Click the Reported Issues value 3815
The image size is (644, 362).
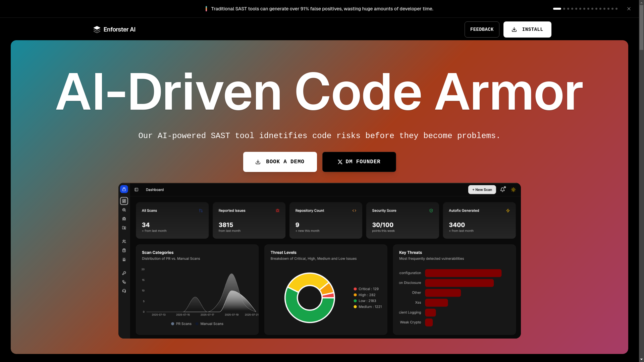click(226, 225)
